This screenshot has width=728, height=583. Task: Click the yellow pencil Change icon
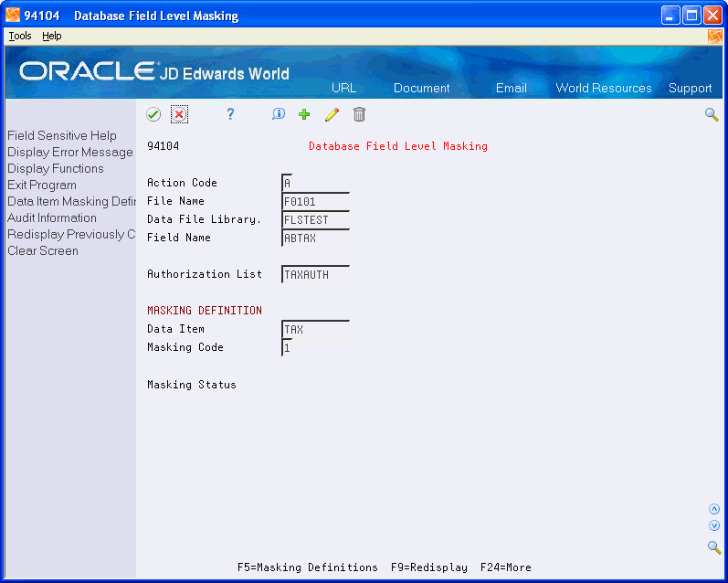coord(332,114)
